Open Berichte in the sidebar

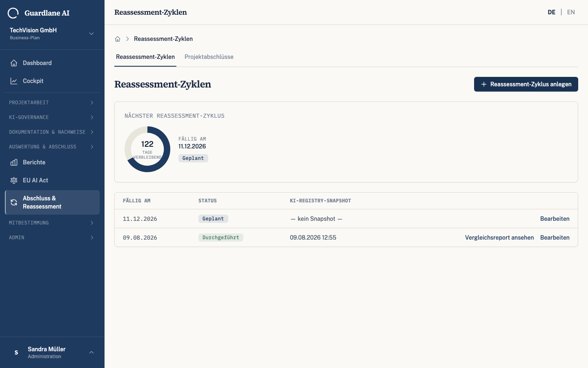click(52, 162)
